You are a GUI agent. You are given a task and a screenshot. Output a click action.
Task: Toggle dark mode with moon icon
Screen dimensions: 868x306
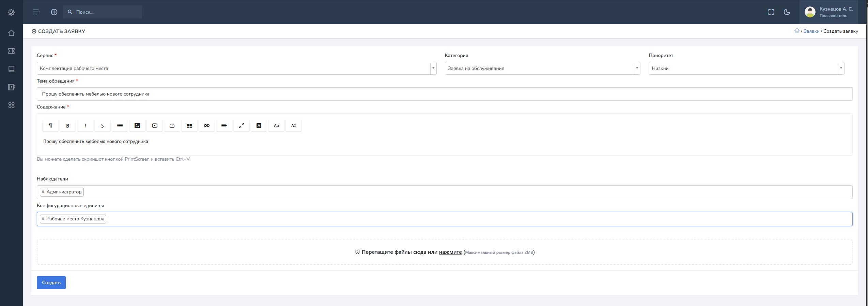coord(787,12)
